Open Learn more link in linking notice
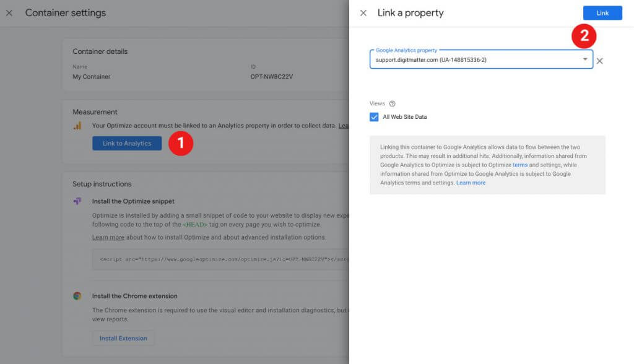 (471, 183)
